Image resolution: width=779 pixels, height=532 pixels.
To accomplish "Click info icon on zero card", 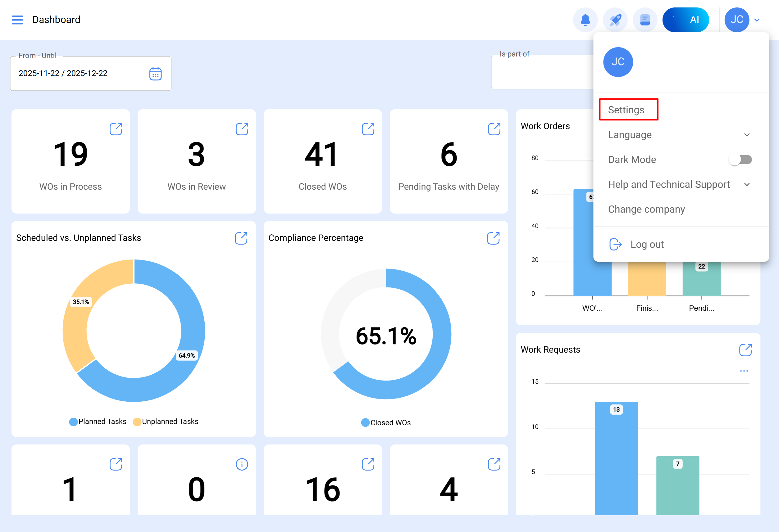I will coord(242,464).
